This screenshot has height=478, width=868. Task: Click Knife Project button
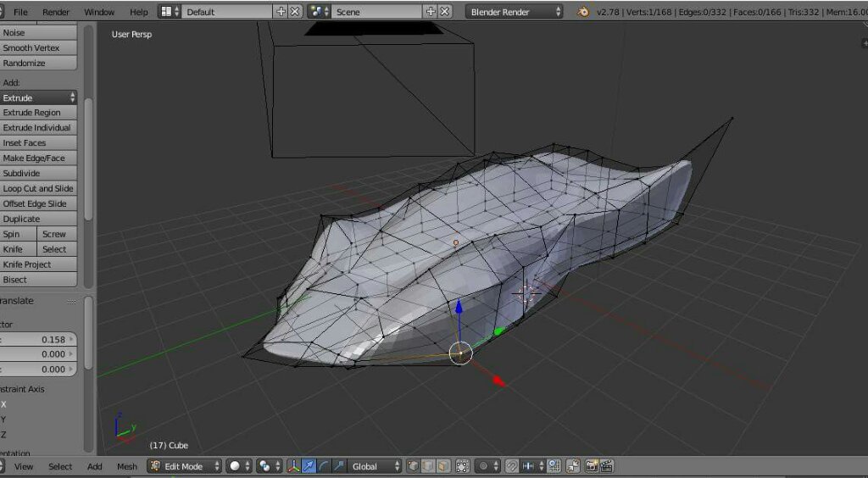click(38, 264)
